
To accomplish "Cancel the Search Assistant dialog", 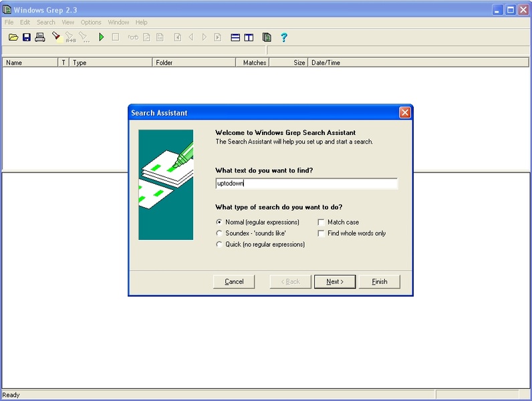I will [234, 281].
